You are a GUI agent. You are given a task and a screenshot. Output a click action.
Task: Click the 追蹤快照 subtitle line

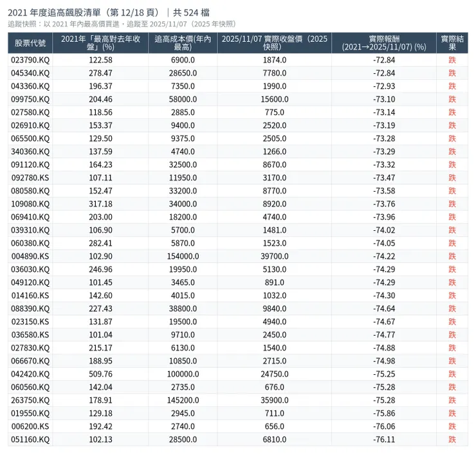pos(122,24)
